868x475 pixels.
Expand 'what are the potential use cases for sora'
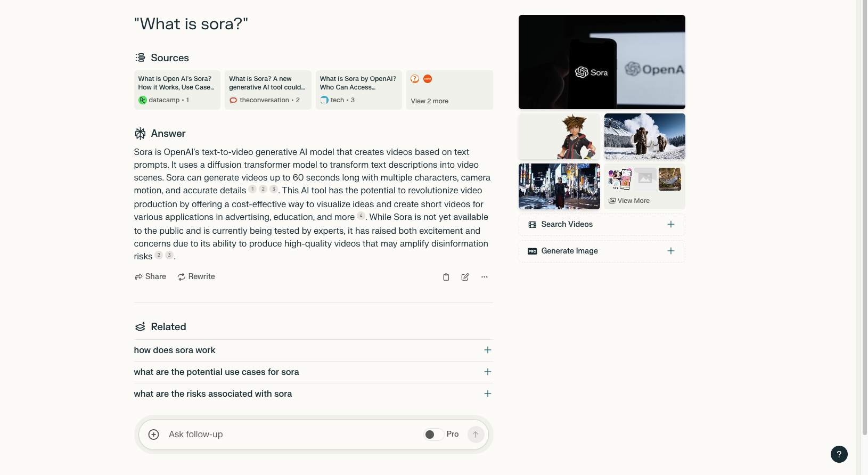(488, 372)
